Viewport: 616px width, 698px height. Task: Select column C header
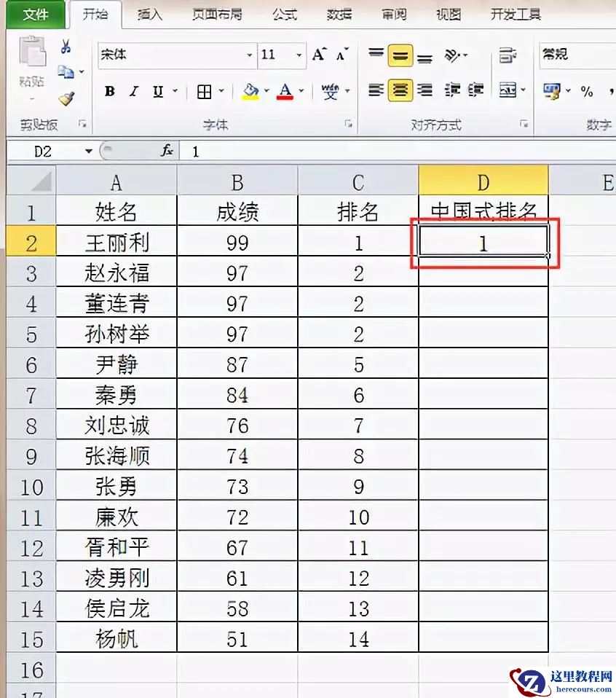[x=358, y=181]
